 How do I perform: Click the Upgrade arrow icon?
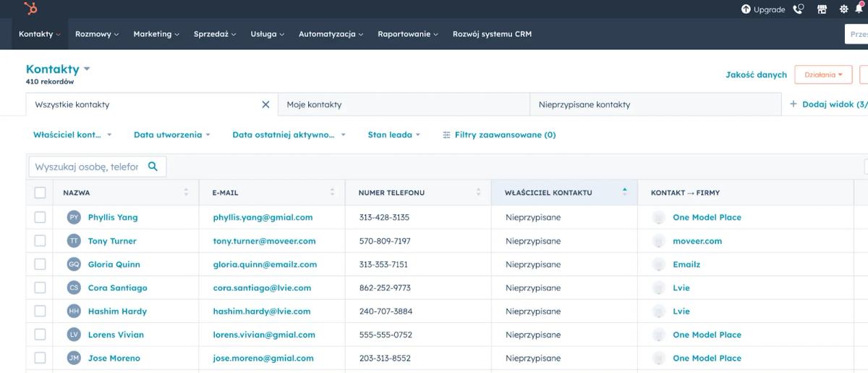[746, 9]
